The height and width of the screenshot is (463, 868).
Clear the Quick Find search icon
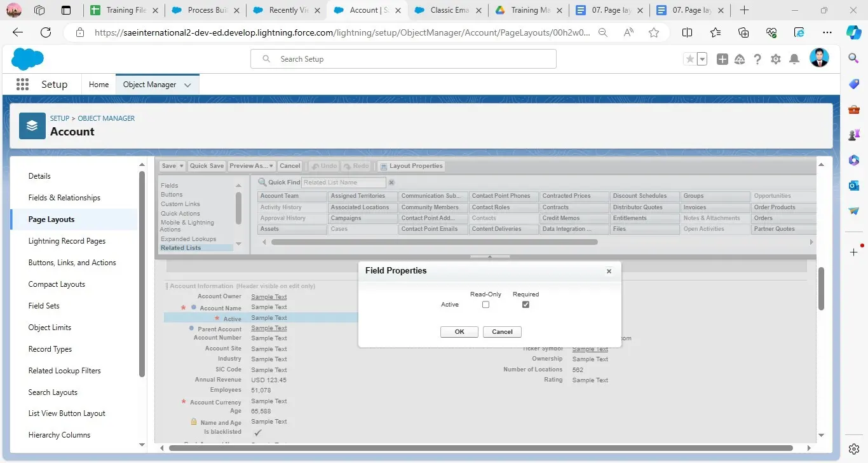tap(391, 183)
